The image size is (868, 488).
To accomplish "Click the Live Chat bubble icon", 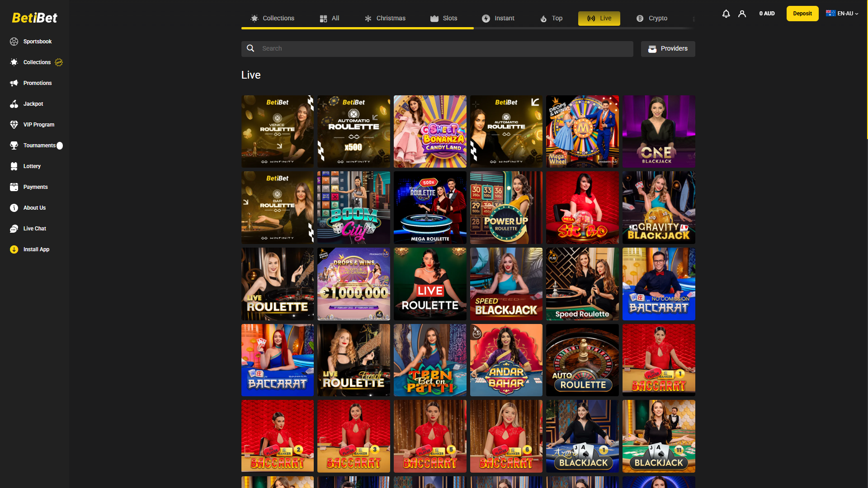I will (x=14, y=229).
